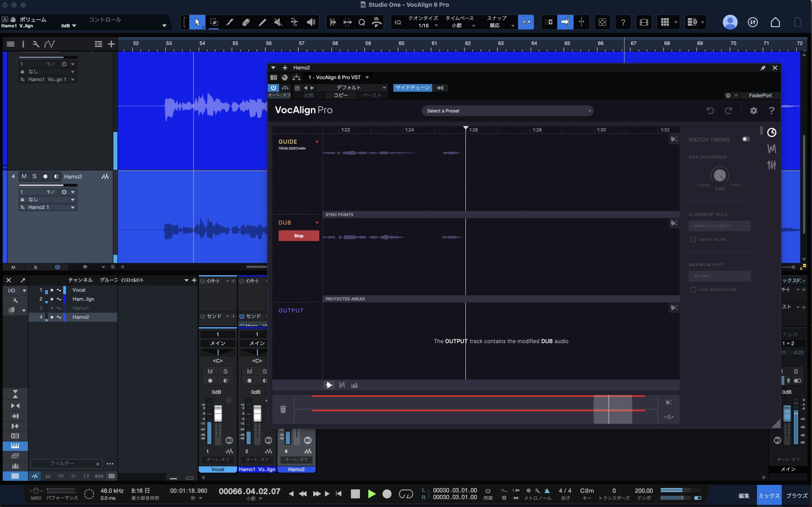Click the Vocal channel fader
Viewport: 812px width, 507px height.
[x=218, y=413]
